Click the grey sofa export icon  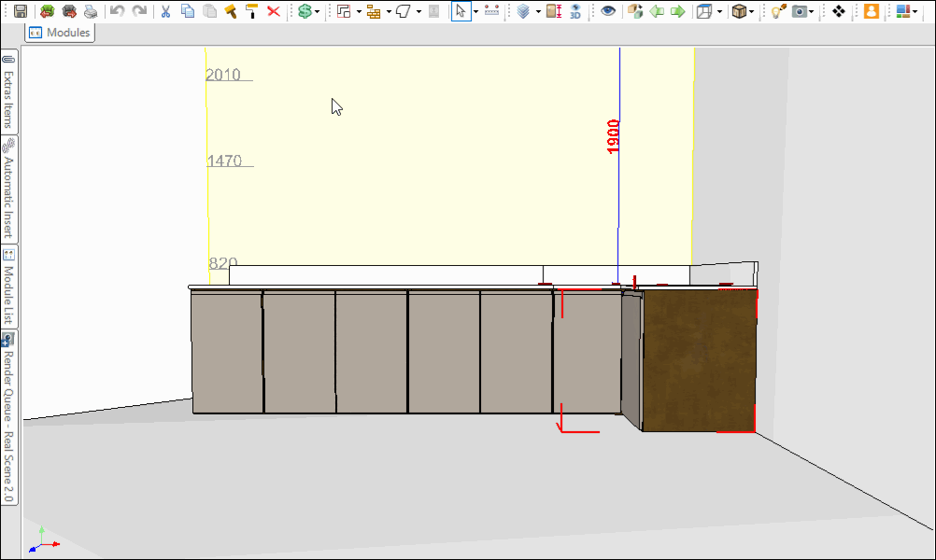[69, 11]
